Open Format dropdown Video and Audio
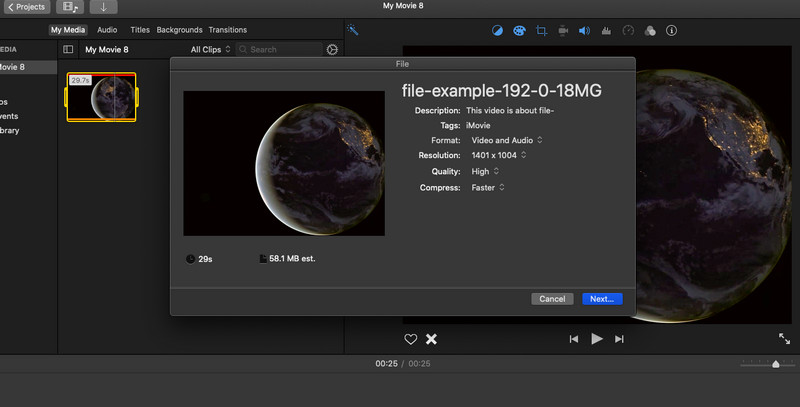Screen dimensions: 800x407 [x=507, y=140]
